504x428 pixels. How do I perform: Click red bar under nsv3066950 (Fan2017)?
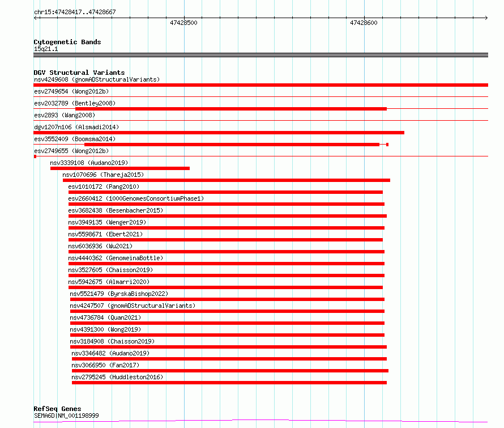[x=230, y=371]
